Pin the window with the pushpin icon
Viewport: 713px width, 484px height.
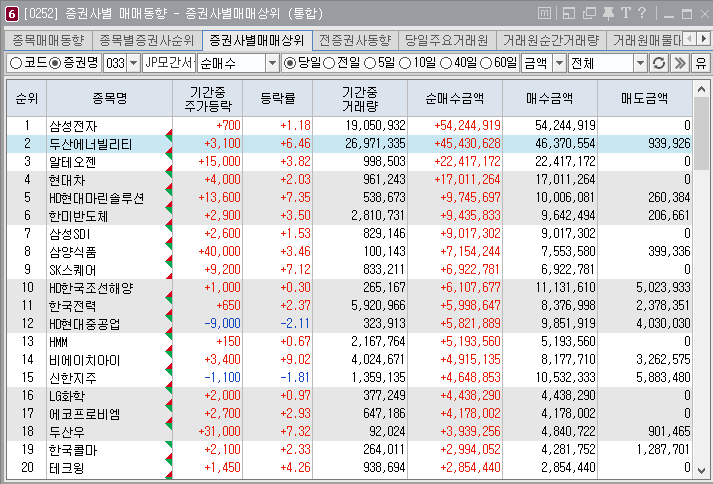tap(608, 13)
